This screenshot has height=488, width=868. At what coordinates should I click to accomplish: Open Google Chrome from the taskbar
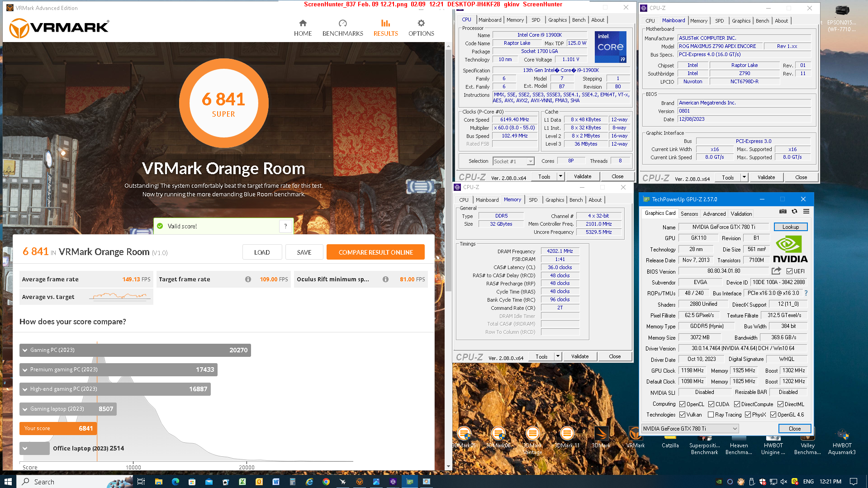coord(326,482)
